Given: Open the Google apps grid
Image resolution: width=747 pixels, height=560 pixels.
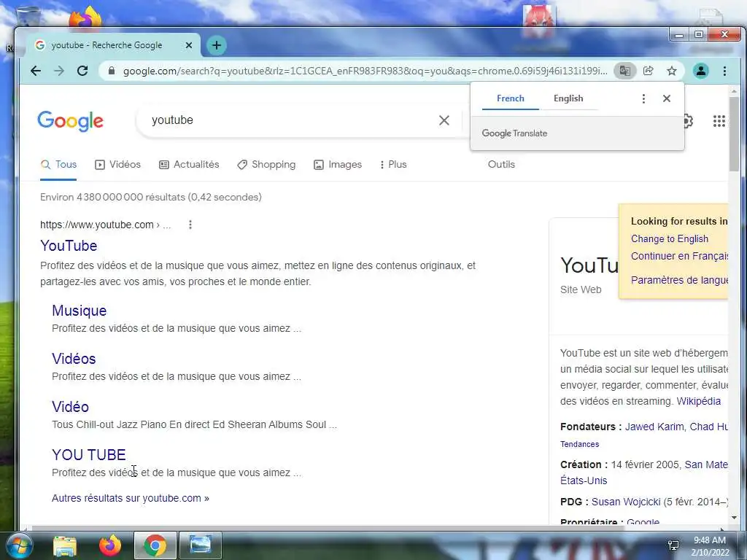Looking at the screenshot, I should pos(719,121).
